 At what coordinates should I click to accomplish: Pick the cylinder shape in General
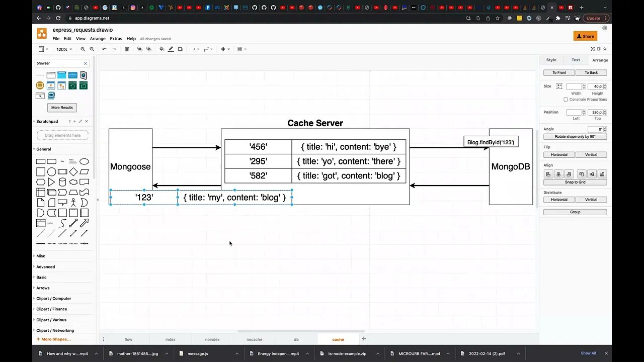tap(62, 182)
